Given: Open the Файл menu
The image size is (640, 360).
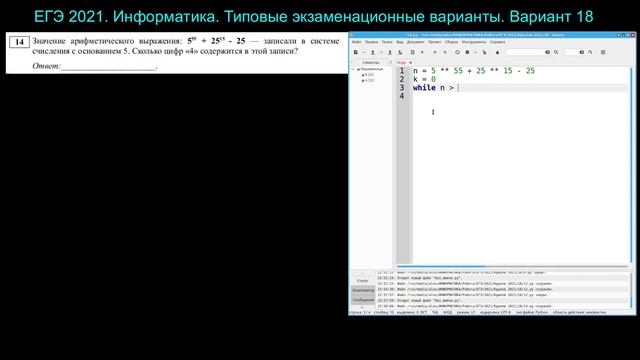Looking at the screenshot, I should coord(356,42).
